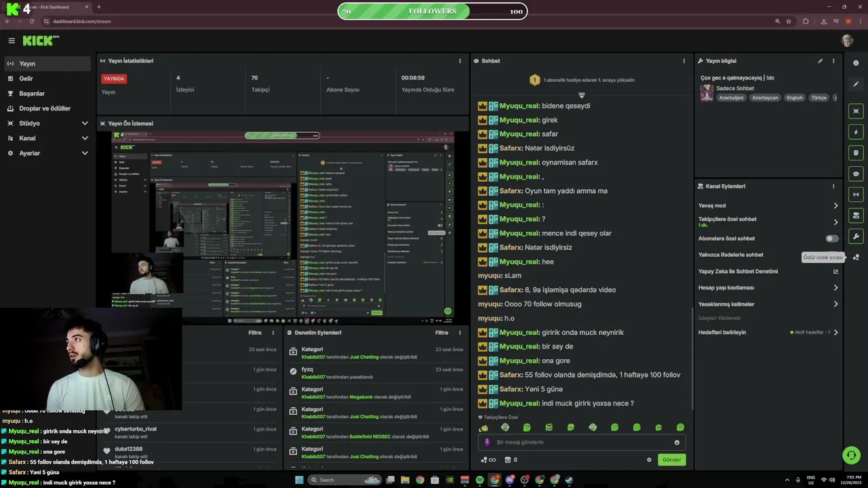The image size is (868, 488).
Task: Click the stream category cover image
Action: (x=707, y=93)
